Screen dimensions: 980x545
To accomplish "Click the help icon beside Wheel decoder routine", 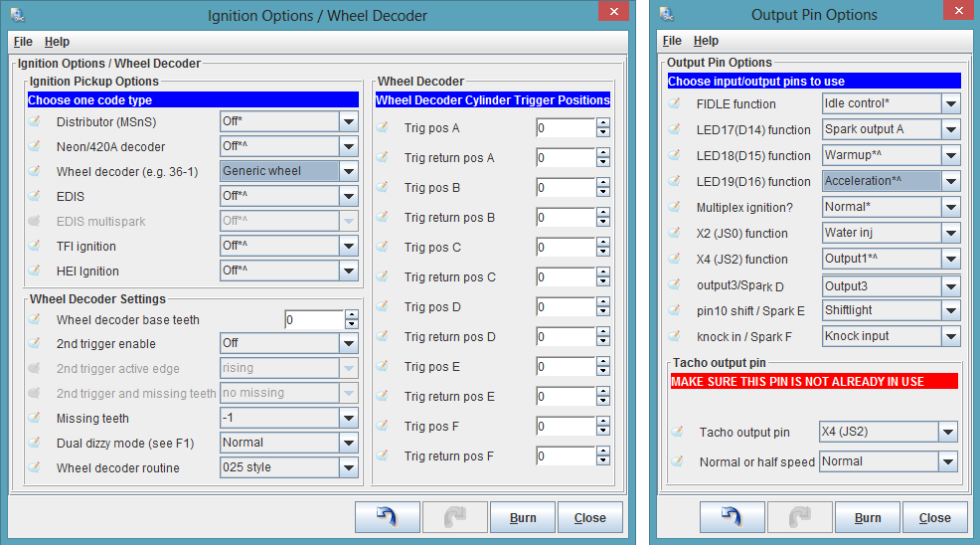I will (x=35, y=467).
